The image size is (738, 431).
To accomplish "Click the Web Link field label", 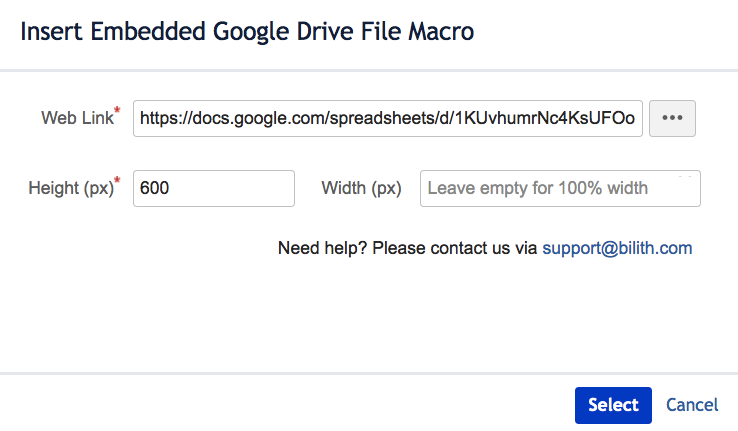I will (76, 118).
